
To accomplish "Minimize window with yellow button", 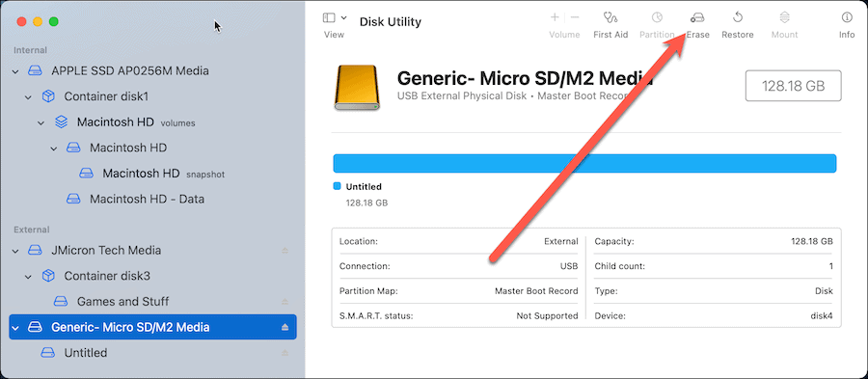I will point(38,21).
